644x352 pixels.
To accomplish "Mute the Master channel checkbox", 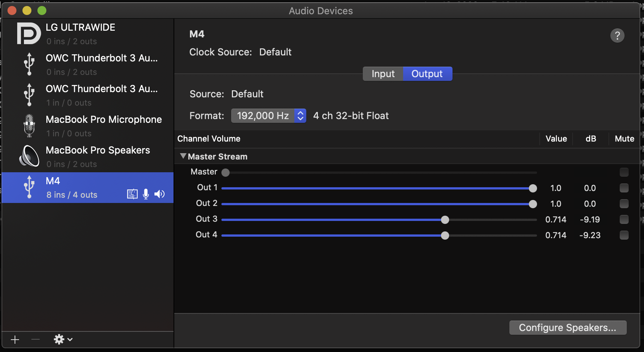I will (624, 172).
